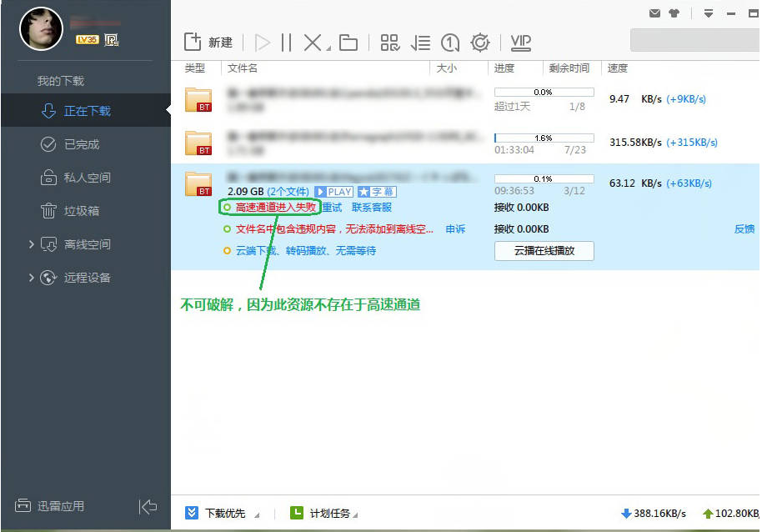Click the (+63KB/s) acceleration link
The width and height of the screenshot is (762, 532).
click(x=689, y=183)
